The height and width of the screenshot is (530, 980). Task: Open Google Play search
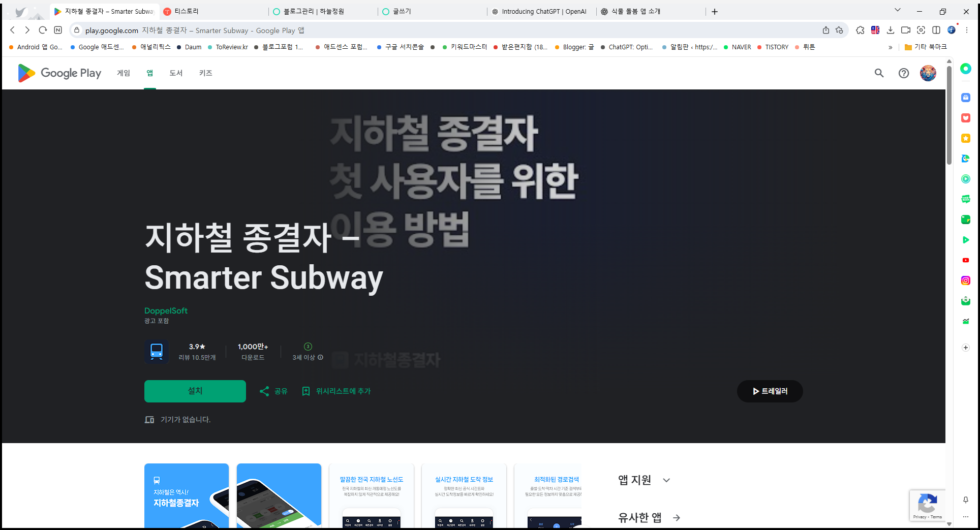[x=879, y=73]
